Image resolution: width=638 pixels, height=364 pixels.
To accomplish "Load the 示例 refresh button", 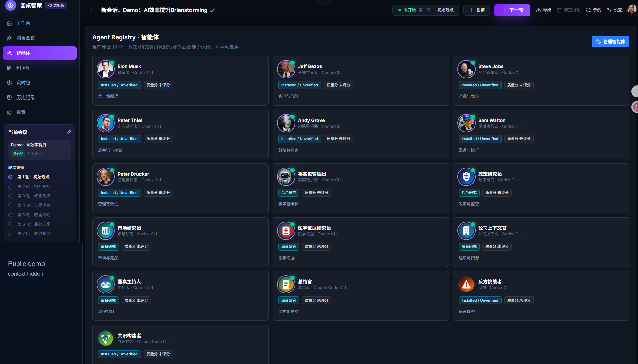I will pyautogui.click(x=593, y=10).
